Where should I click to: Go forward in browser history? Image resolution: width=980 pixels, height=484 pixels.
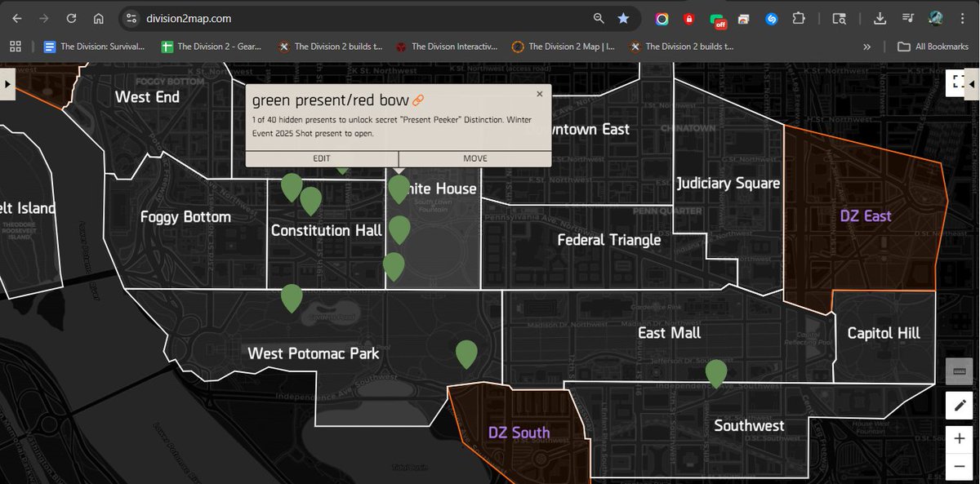pos(44,18)
